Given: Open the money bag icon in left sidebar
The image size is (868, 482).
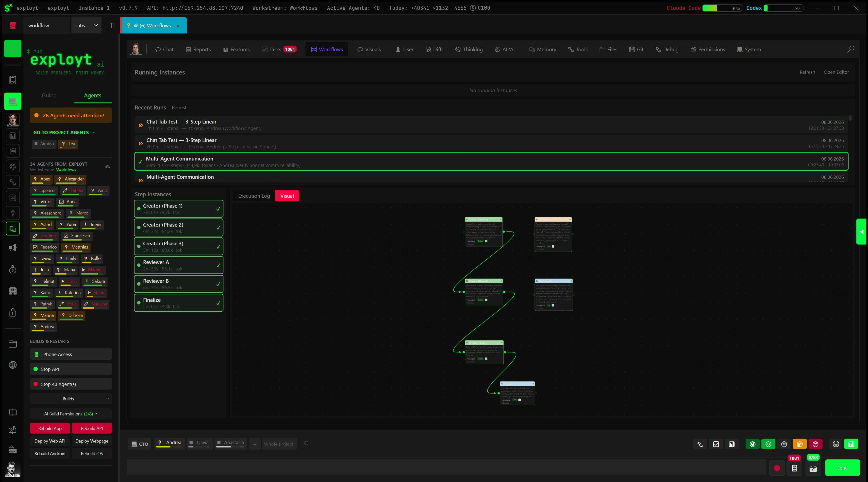Looking at the screenshot, I should point(13,269).
